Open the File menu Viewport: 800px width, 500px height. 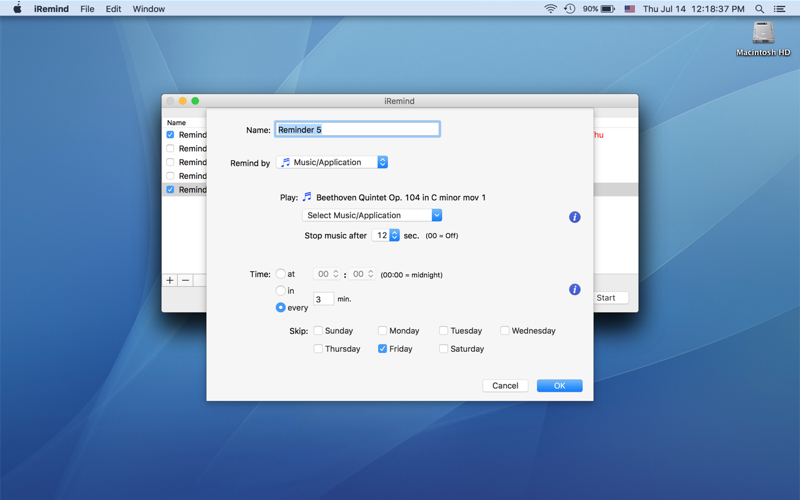coord(87,9)
